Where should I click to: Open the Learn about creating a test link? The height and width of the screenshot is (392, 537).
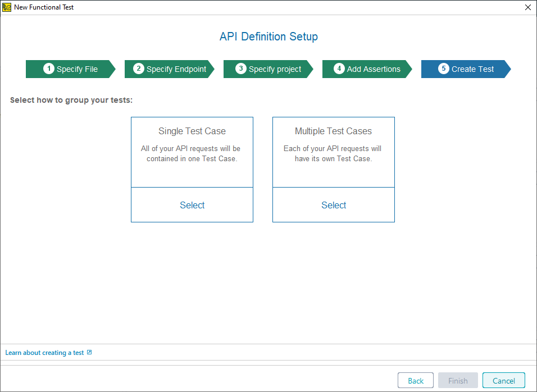44,353
